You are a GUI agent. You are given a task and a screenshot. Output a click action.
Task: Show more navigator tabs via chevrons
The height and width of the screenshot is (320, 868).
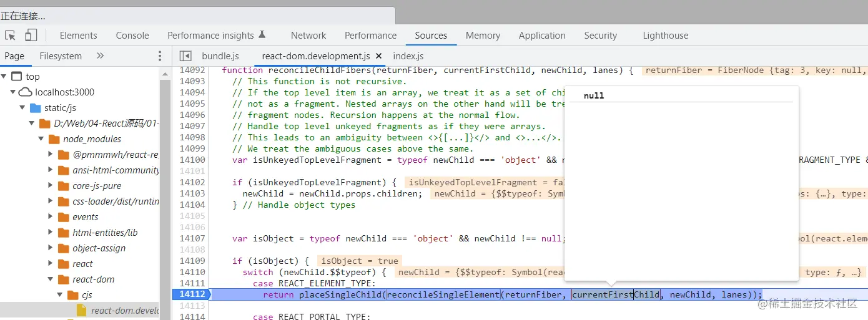[100, 56]
